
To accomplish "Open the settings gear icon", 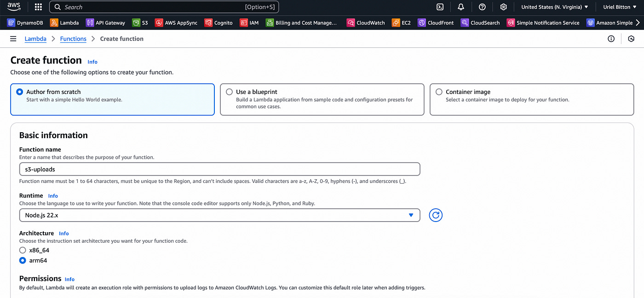I will coord(504,7).
